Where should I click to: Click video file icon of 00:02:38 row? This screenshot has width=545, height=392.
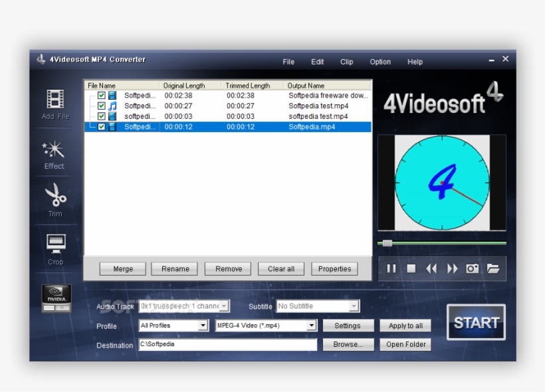tap(112, 95)
